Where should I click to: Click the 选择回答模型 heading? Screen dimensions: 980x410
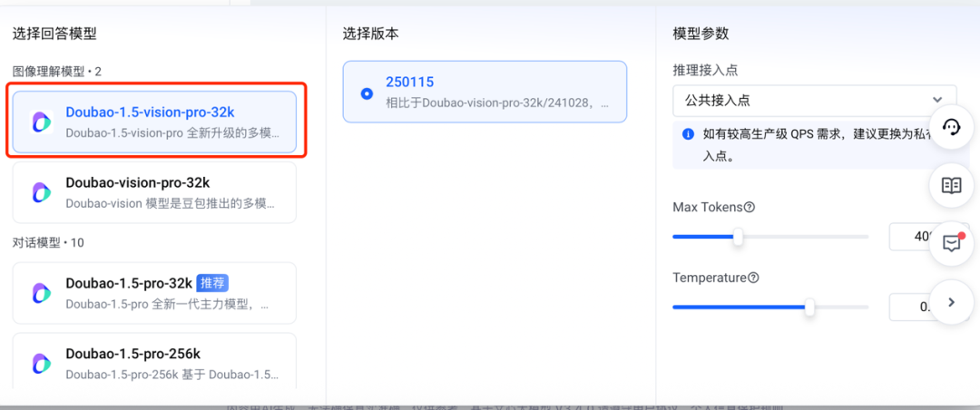pyautogui.click(x=55, y=34)
